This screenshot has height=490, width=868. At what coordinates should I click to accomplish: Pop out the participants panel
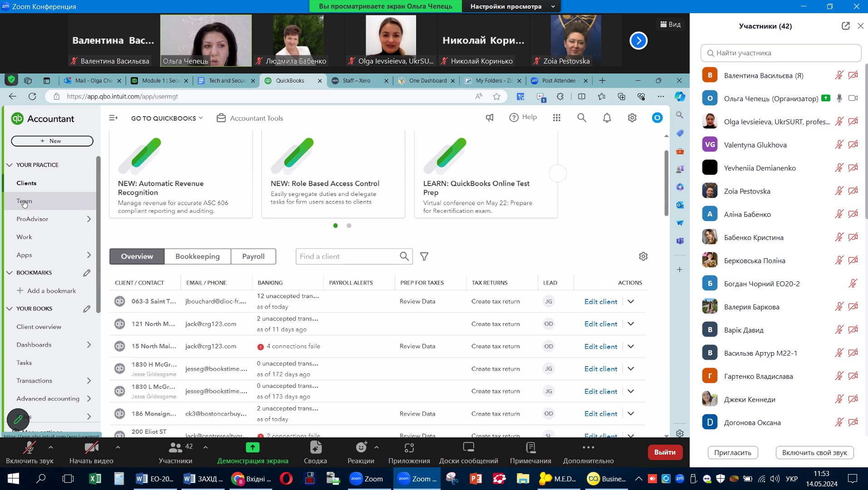tap(846, 26)
